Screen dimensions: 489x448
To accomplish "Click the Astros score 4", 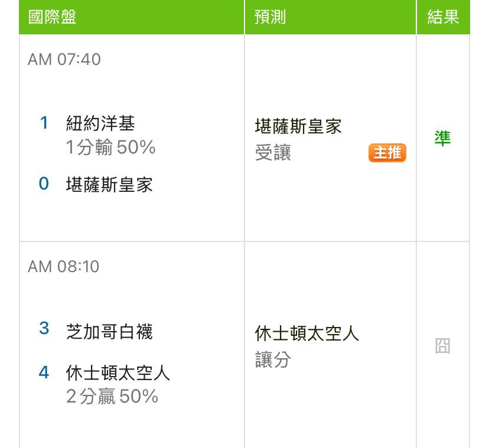I will coord(44,373).
